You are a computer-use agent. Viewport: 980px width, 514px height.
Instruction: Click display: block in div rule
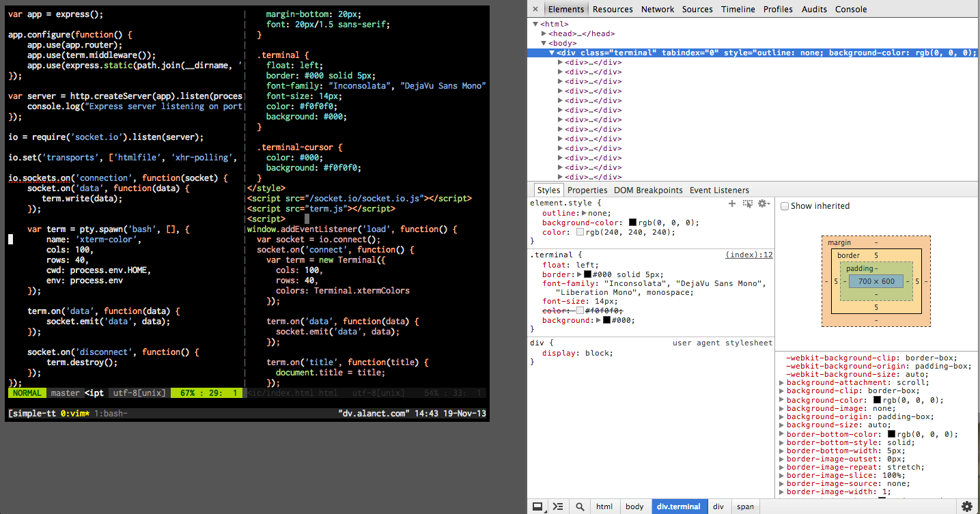click(578, 353)
